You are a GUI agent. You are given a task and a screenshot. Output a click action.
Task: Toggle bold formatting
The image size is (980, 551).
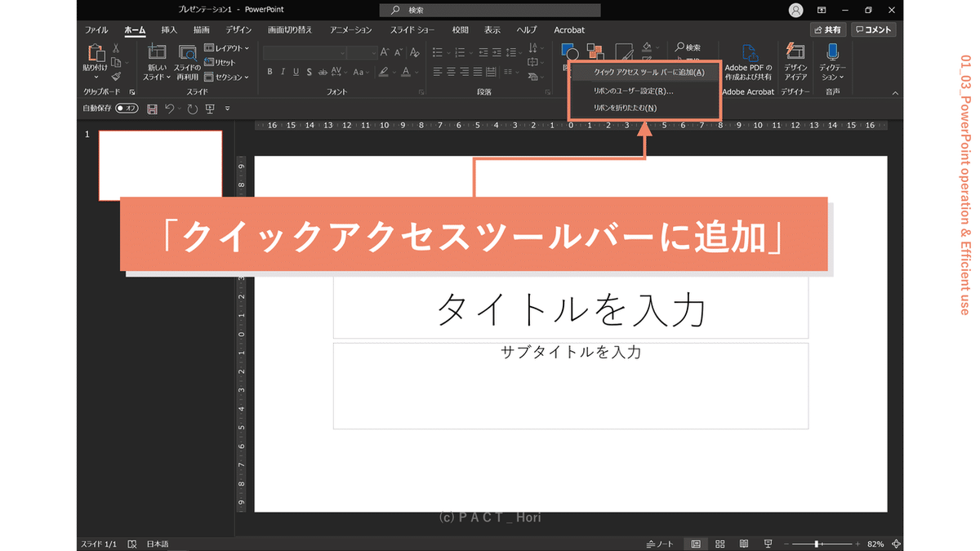[x=270, y=72]
